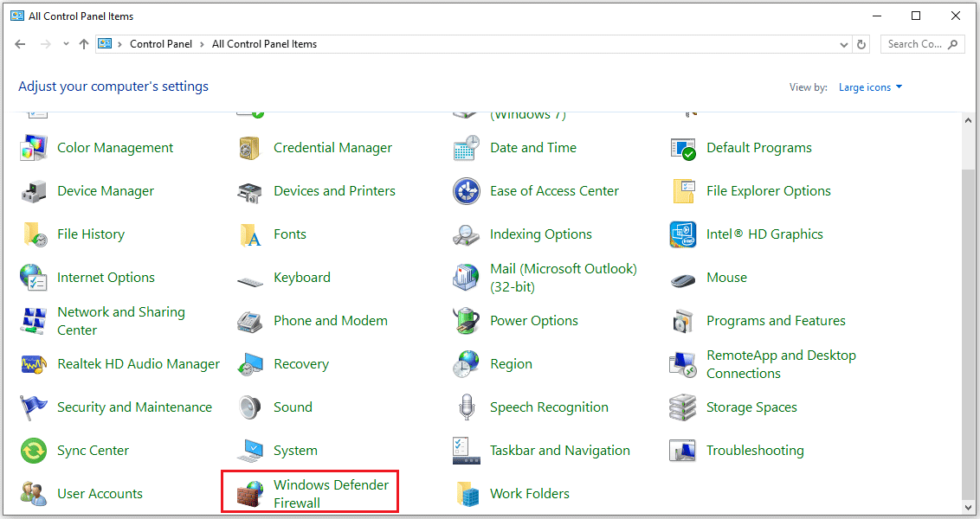Open recent locations chevron next to Back

click(65, 43)
